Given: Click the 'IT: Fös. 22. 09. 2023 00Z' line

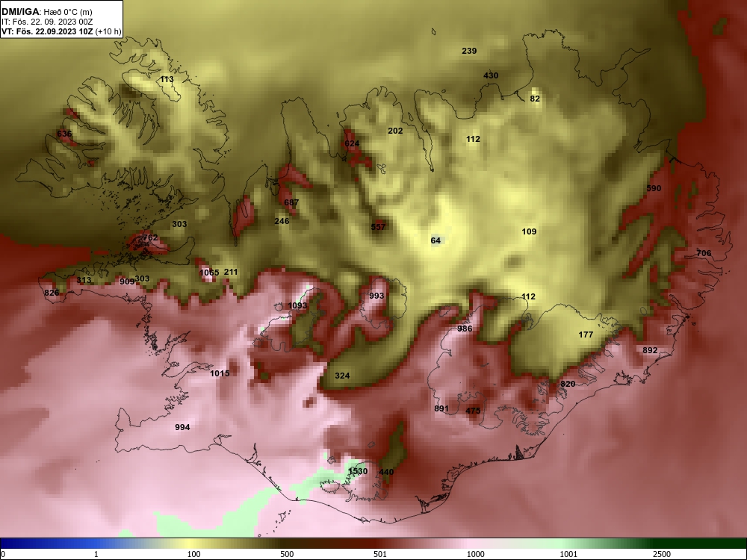Looking at the screenshot, I should pos(46,22).
